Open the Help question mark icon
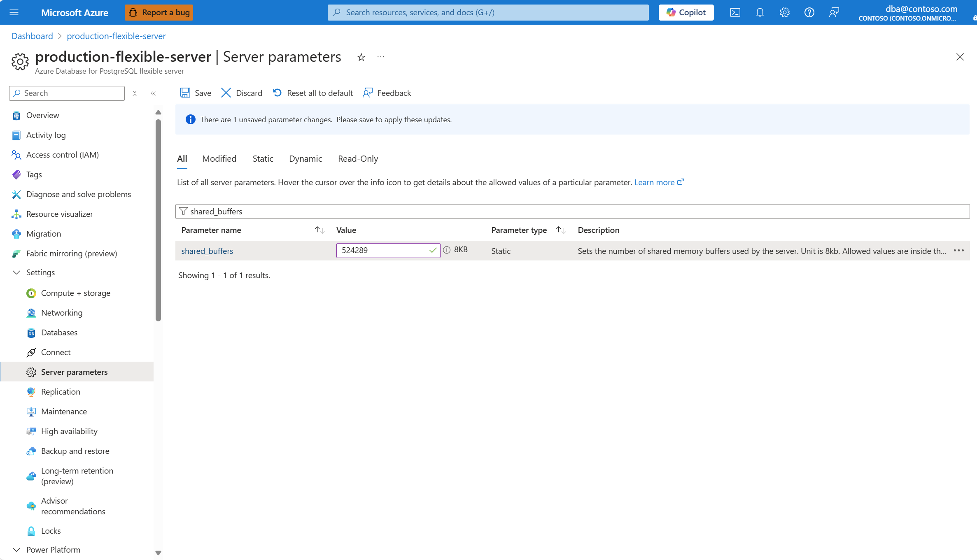This screenshot has height=560, width=977. click(x=809, y=12)
